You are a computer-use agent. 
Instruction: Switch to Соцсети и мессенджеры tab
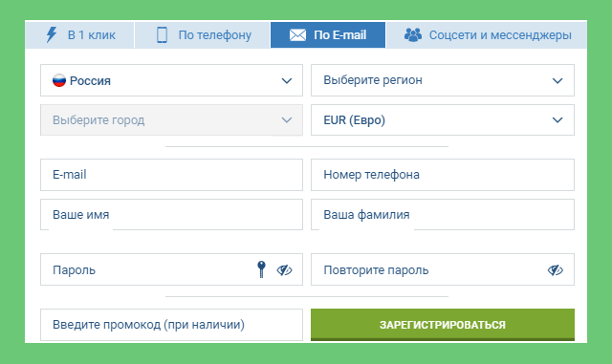487,34
